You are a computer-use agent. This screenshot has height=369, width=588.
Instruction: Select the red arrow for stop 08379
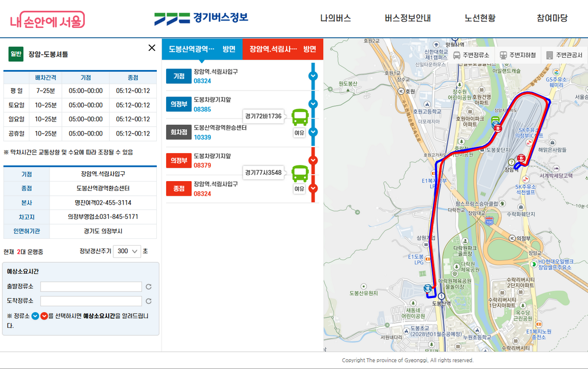click(314, 160)
